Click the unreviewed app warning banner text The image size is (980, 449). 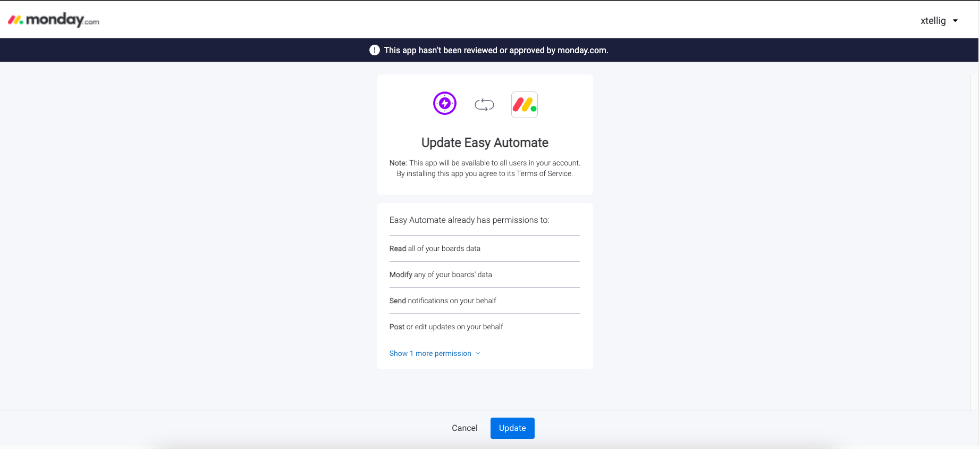[496, 50]
